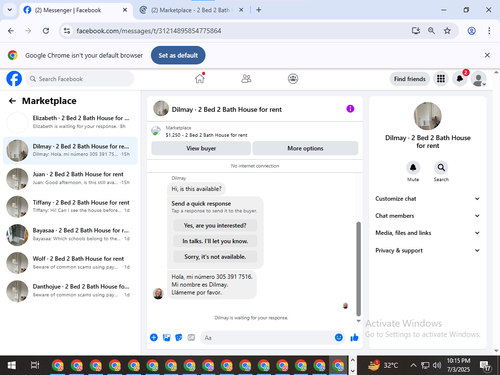This screenshot has width=500, height=375.
Task: Click the Facebook logo icon
Action: 14,79
